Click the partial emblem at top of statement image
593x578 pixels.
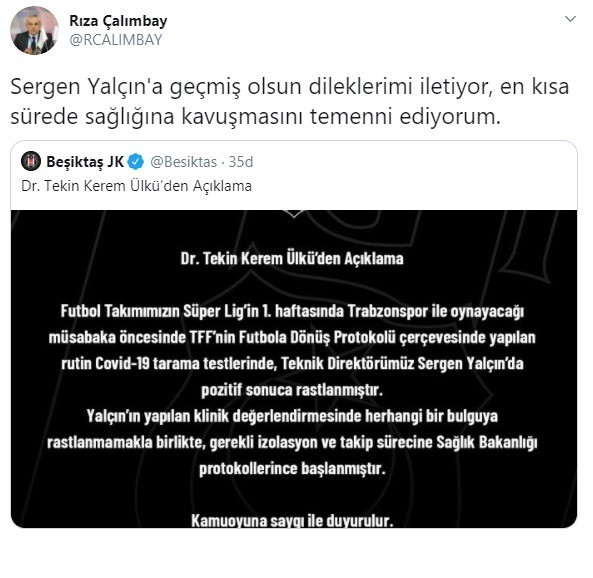[x=294, y=214]
